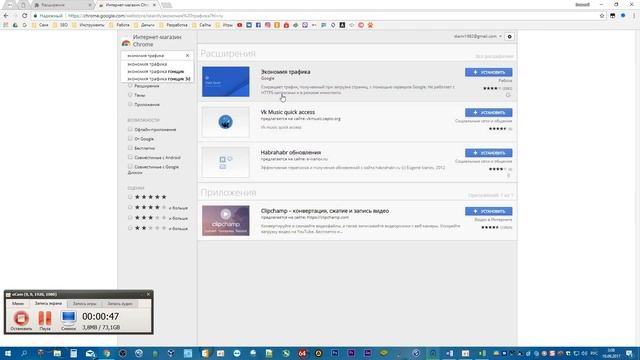Switch to oCam Запись игры tab
This screenshot has width=640, height=360.
84,304
